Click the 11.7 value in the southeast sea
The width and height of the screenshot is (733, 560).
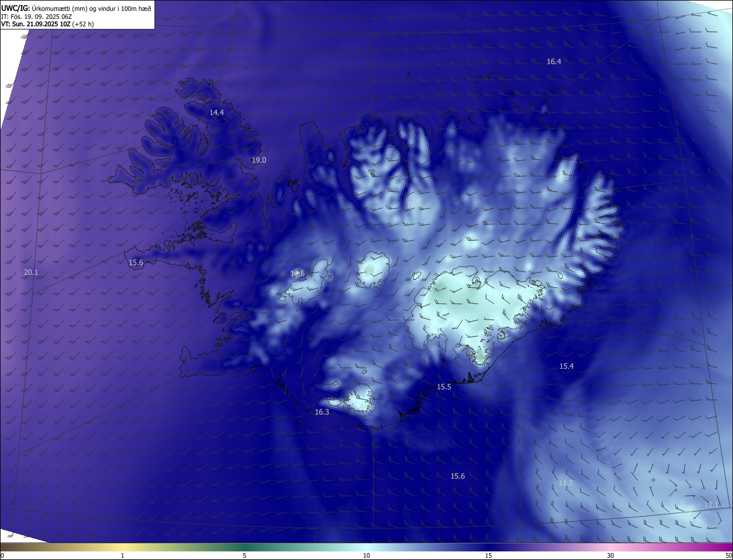pyautogui.click(x=565, y=483)
